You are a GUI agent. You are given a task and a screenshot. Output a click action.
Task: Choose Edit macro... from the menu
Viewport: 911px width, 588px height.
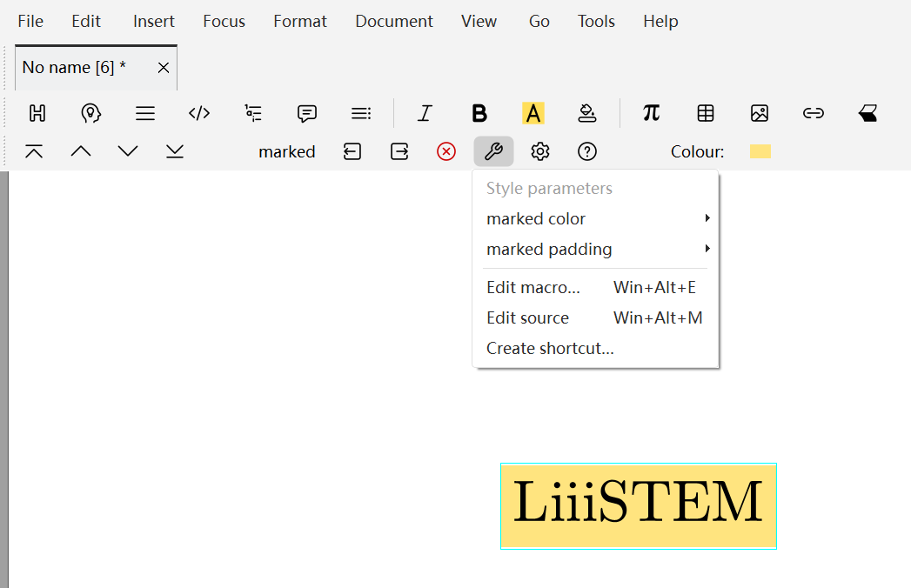tap(533, 288)
